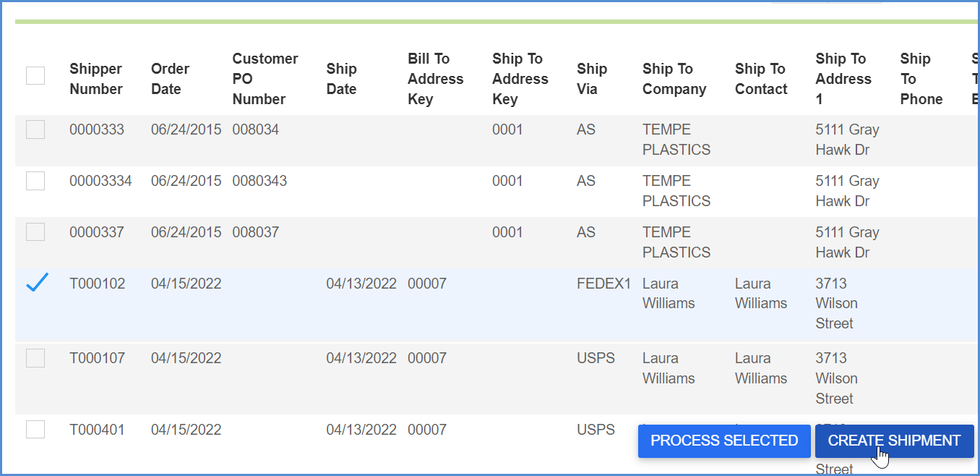Sort by the Ship Via column header

(x=592, y=79)
